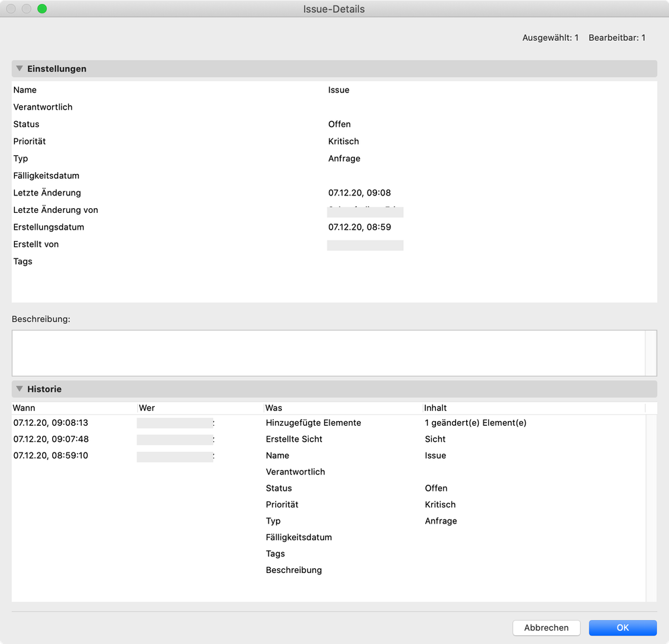Click the Beschreibung field scrollbar
This screenshot has height=644, width=669.
click(x=651, y=353)
